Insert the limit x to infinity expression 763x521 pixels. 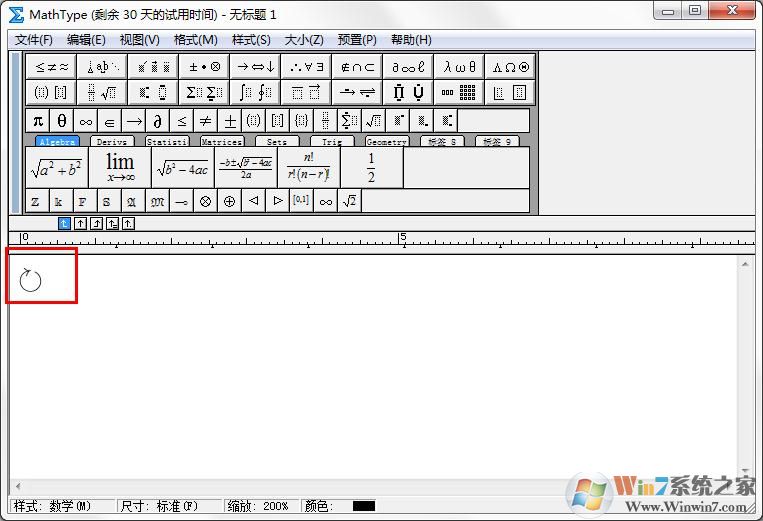tap(120, 168)
